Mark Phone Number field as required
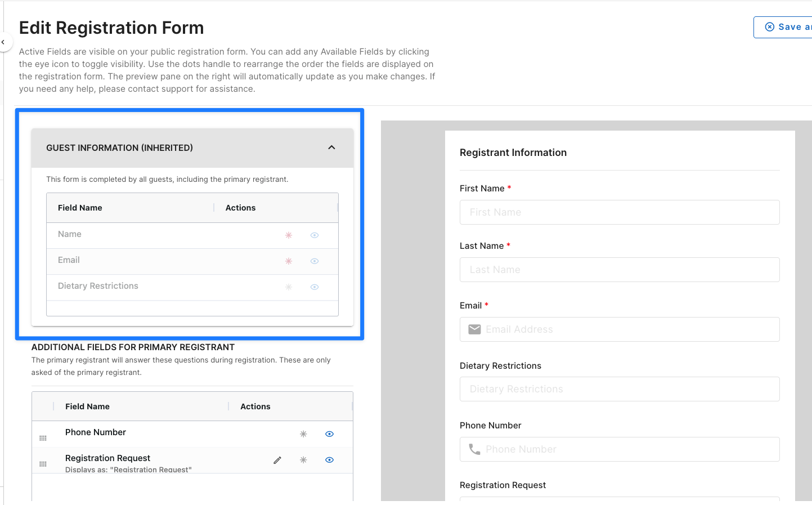812x505 pixels. (x=303, y=434)
